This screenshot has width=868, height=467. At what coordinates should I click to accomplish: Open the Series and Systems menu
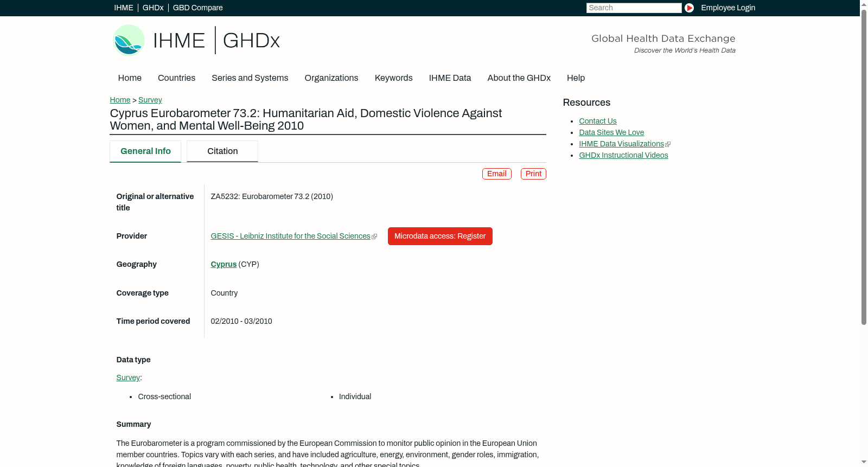(250, 78)
